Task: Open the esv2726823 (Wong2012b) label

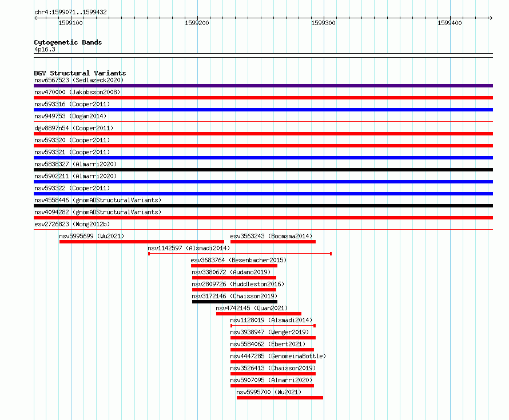Action: point(72,224)
